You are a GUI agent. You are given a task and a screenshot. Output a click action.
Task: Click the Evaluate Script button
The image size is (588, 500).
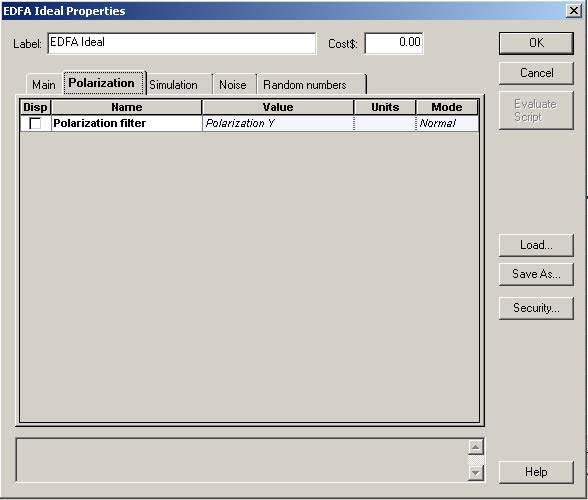[x=536, y=110]
